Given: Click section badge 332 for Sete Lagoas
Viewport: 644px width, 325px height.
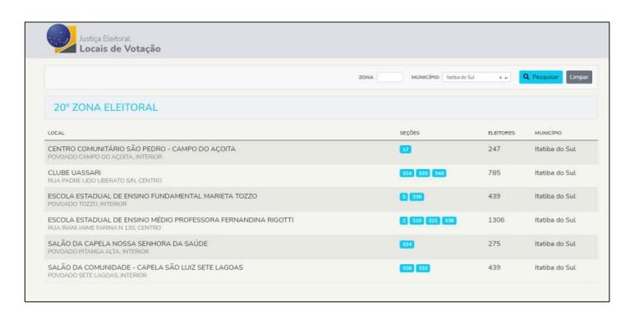Looking at the screenshot, I should [x=423, y=268].
